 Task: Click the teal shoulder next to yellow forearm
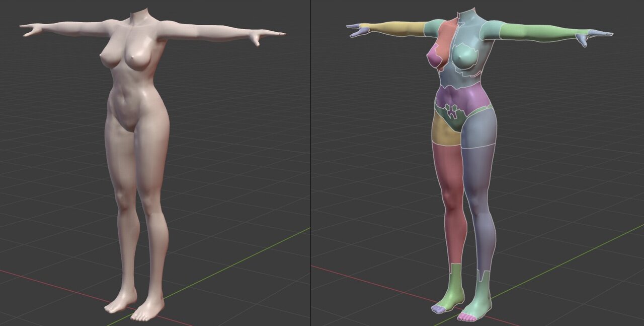pos(434,28)
